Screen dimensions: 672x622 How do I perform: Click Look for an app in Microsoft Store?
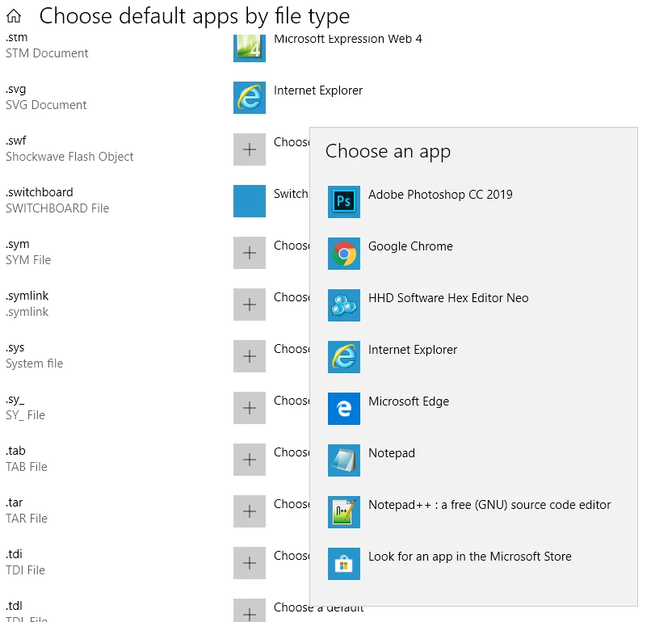click(x=470, y=557)
